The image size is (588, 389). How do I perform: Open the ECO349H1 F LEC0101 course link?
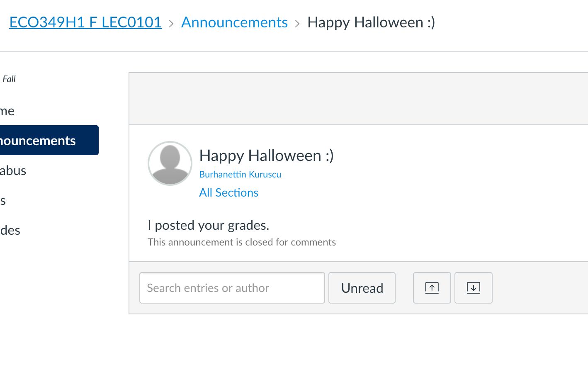coord(85,22)
